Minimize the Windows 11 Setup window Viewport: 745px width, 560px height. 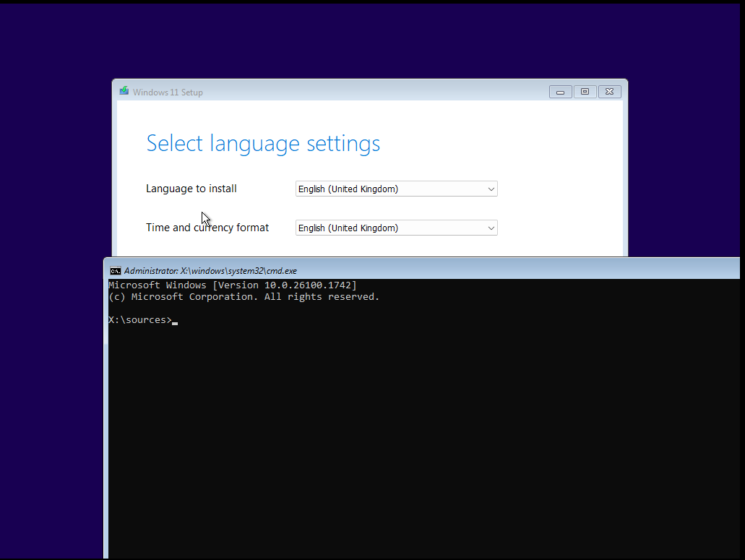tap(560, 92)
